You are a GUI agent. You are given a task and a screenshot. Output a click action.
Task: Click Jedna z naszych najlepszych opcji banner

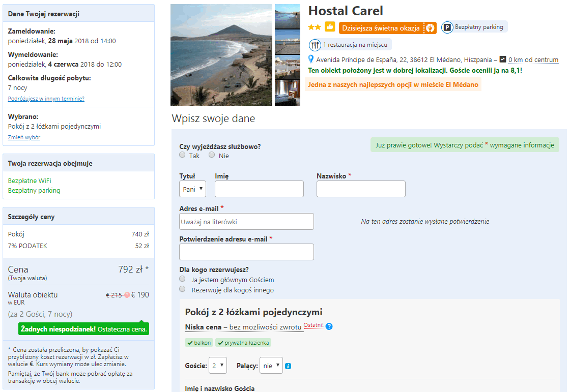click(x=393, y=84)
